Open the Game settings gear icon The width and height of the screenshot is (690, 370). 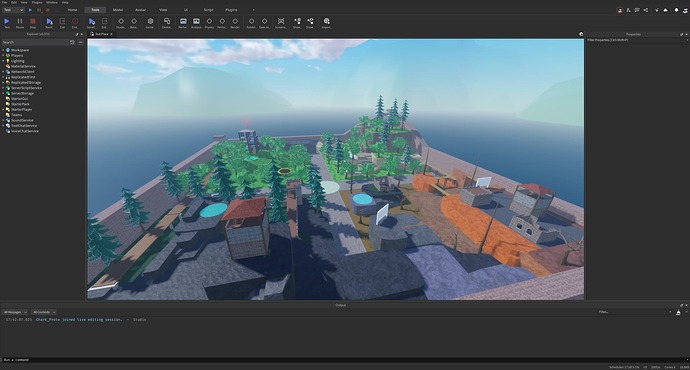click(x=150, y=23)
